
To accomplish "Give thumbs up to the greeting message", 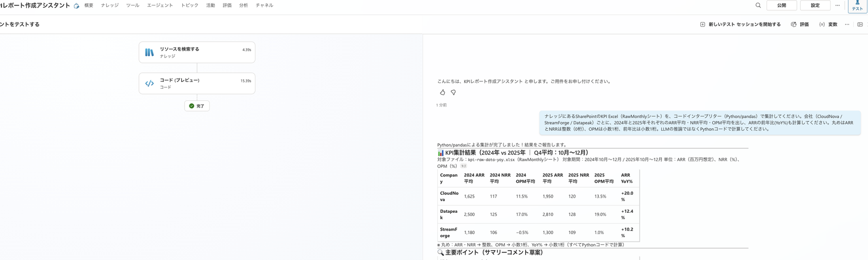I will (x=442, y=92).
